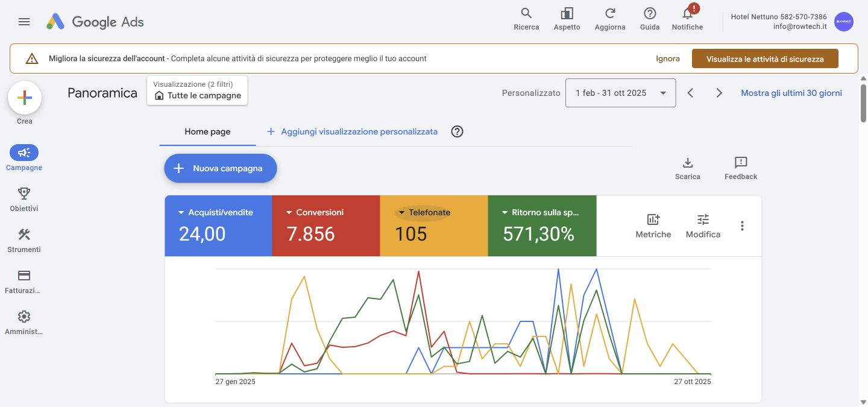This screenshot has height=407, width=868.
Task: Click the red 7.856 conversions card value
Action: click(x=310, y=234)
